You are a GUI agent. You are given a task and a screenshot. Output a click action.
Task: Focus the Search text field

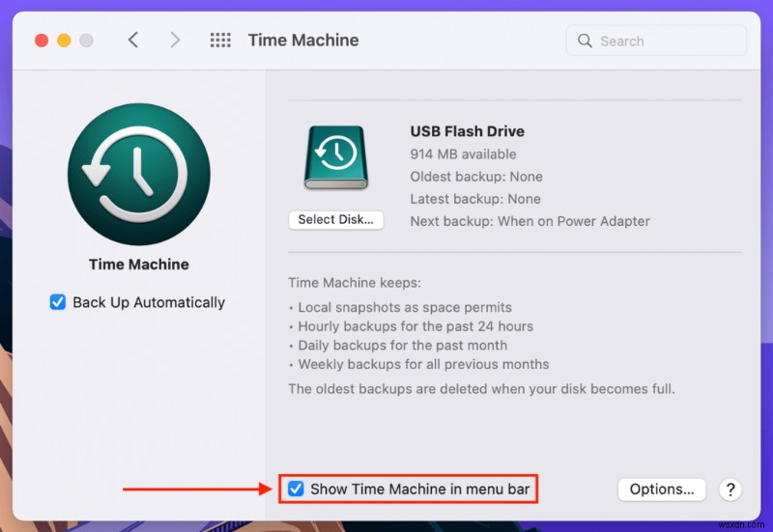(x=669, y=41)
